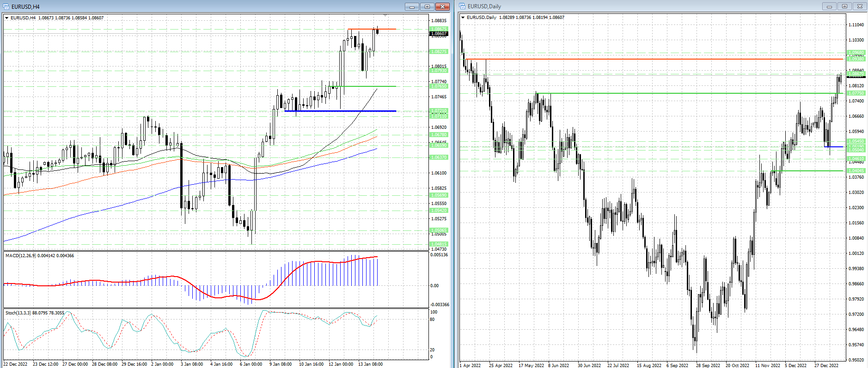Click the green 1.07650 price label in H4
The height and width of the screenshot is (368, 868).
tap(439, 86)
